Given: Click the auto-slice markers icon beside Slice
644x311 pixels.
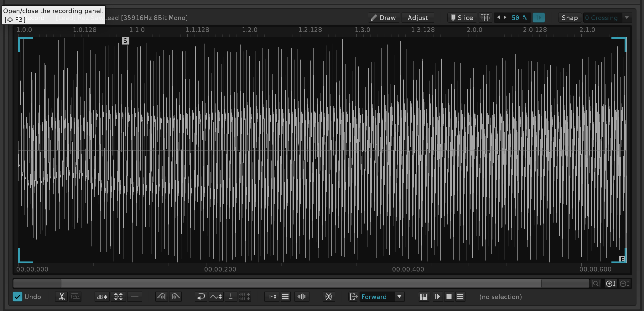Looking at the screenshot, I should click(x=485, y=18).
